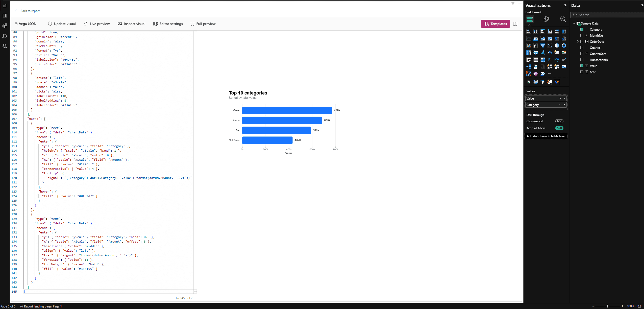This screenshot has height=309, width=644.
Task: Check the Quarter field checkbox
Action: [x=582, y=48]
